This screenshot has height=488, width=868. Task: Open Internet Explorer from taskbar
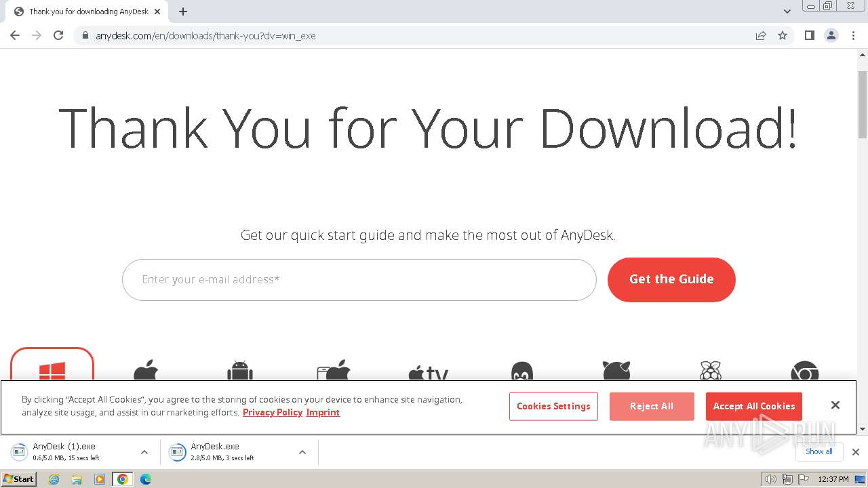54,479
